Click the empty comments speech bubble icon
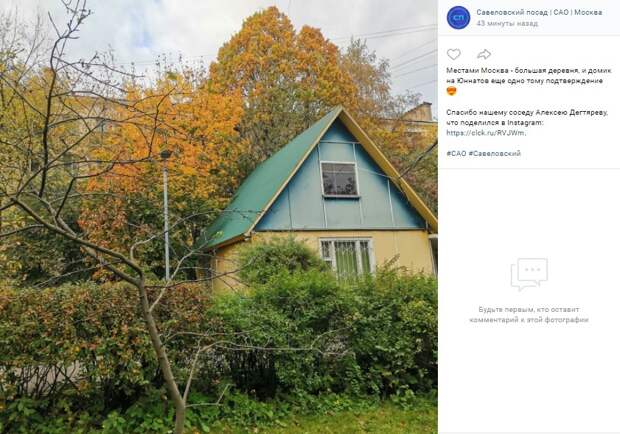This screenshot has height=434, width=620. click(529, 274)
